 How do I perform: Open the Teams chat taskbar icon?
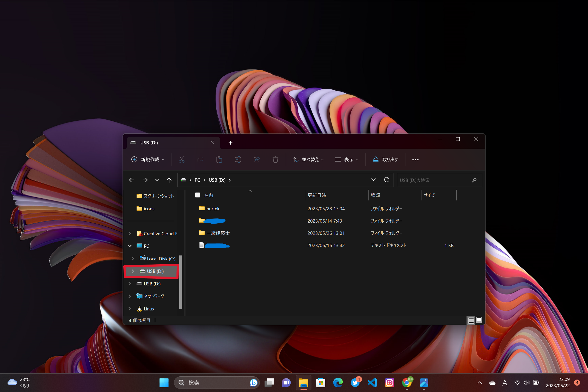[286, 383]
